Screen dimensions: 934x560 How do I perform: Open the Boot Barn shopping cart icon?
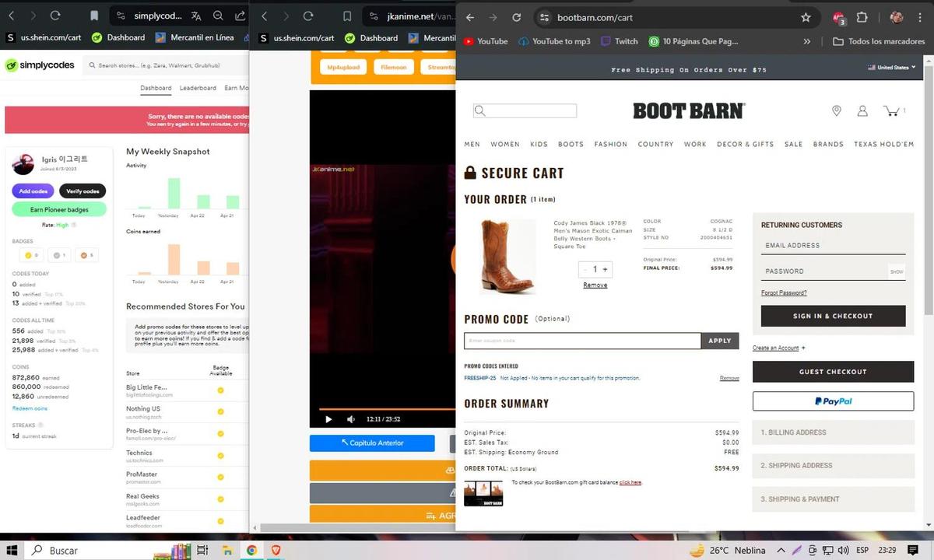[x=892, y=110]
